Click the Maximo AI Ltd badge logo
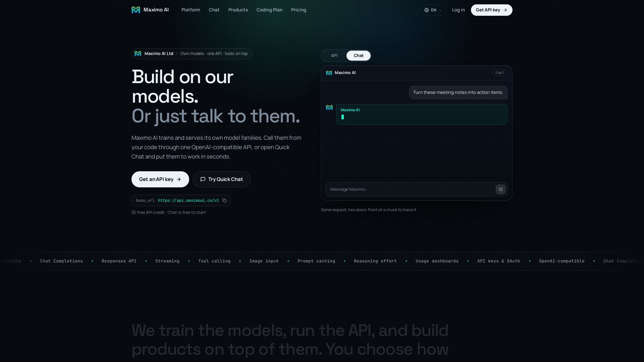The width and height of the screenshot is (644, 362). coord(138,54)
